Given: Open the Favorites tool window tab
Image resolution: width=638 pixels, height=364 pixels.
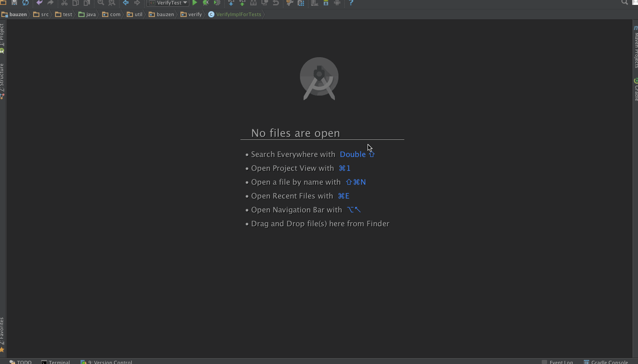Looking at the screenshot, I should click(x=2, y=334).
